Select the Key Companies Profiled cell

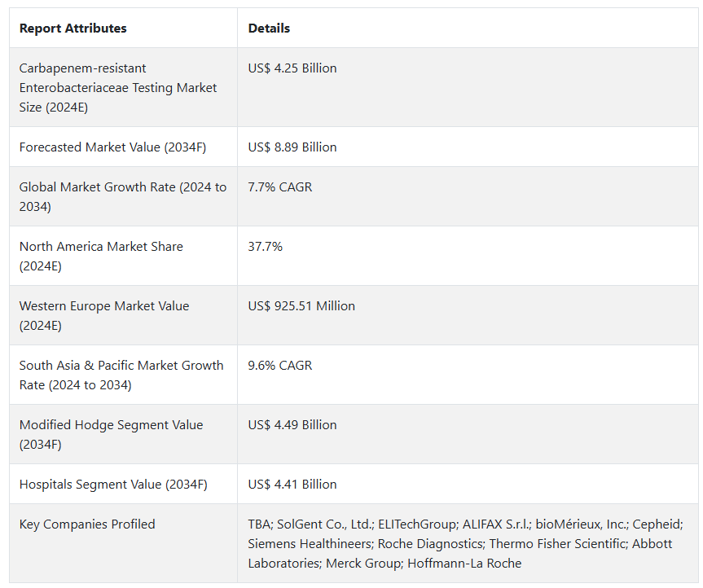(87, 524)
